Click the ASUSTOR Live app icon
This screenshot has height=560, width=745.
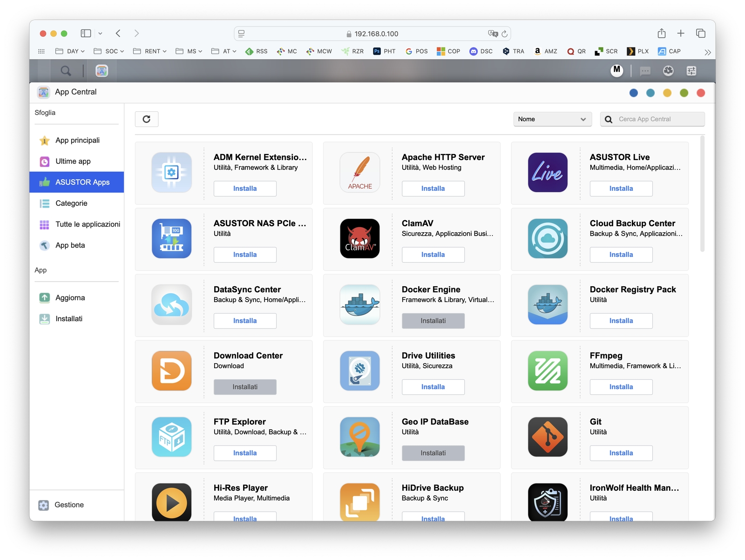(x=548, y=173)
